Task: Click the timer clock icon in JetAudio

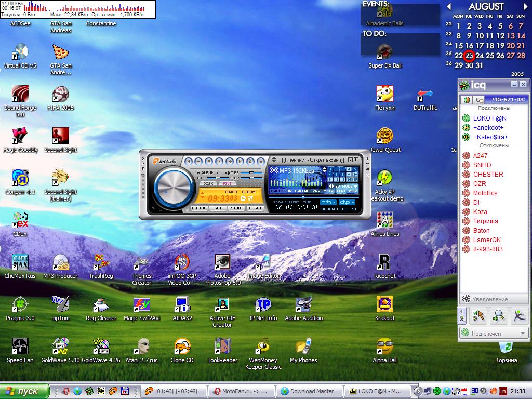Action: [x=243, y=198]
